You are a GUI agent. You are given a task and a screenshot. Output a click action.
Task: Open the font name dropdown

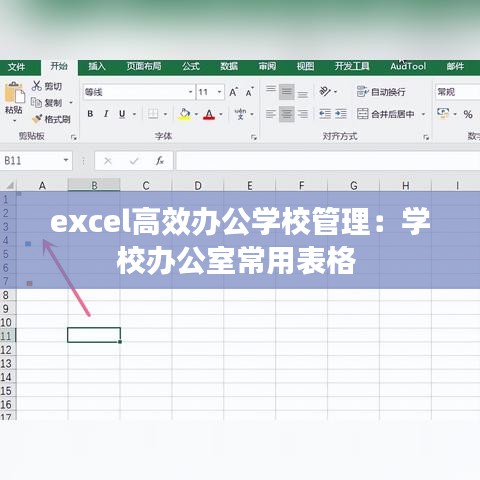coord(190,92)
